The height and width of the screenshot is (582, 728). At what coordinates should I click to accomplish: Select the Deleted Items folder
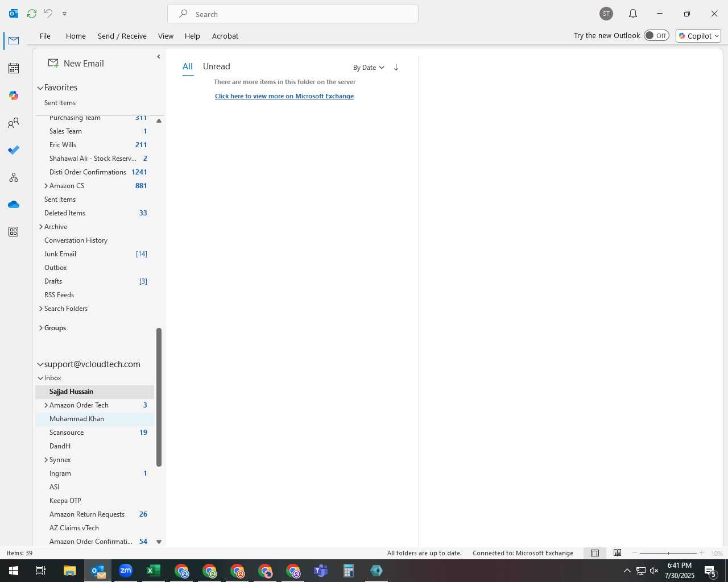click(x=94, y=213)
